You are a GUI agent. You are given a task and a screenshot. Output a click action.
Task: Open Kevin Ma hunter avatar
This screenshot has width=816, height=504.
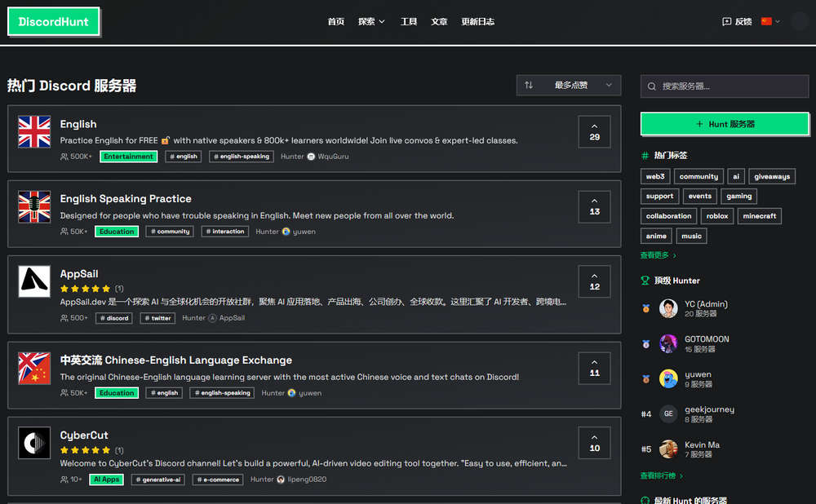668,449
